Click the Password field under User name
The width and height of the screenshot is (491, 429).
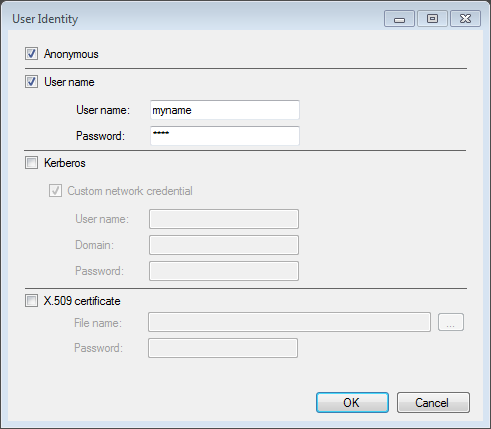225,136
